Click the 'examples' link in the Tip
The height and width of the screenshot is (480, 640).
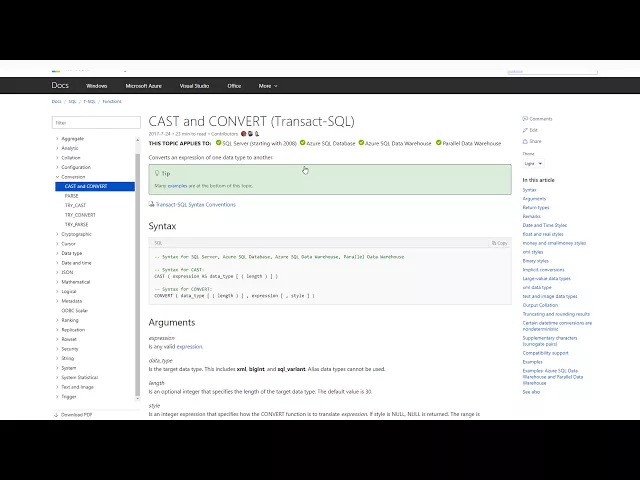(x=177, y=186)
